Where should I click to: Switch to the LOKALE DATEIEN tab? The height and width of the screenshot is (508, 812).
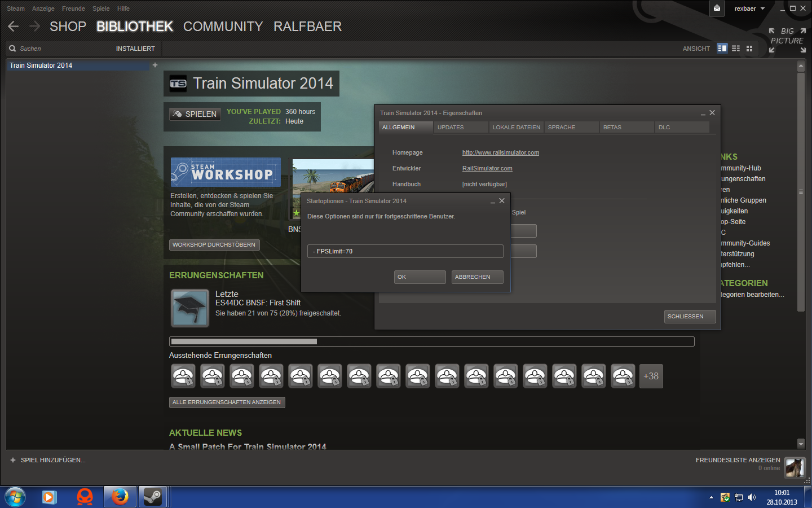click(517, 128)
